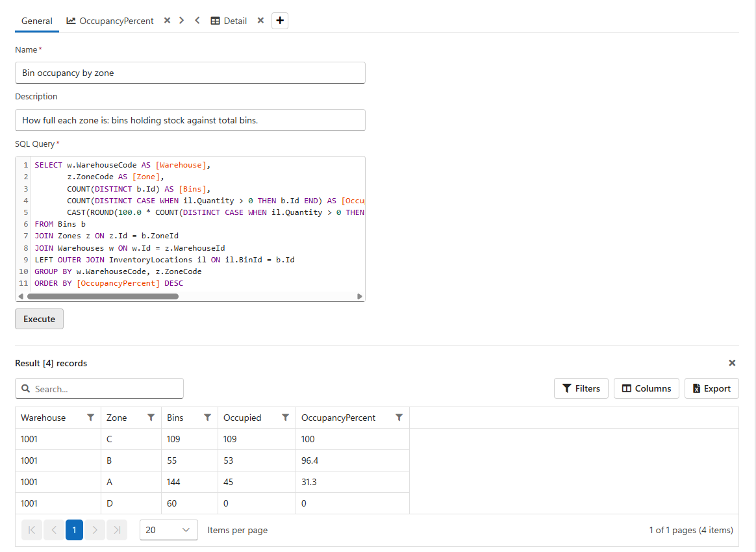This screenshot has width=756, height=552.
Task: Open the OccupancyPercent column filter
Action: point(399,418)
